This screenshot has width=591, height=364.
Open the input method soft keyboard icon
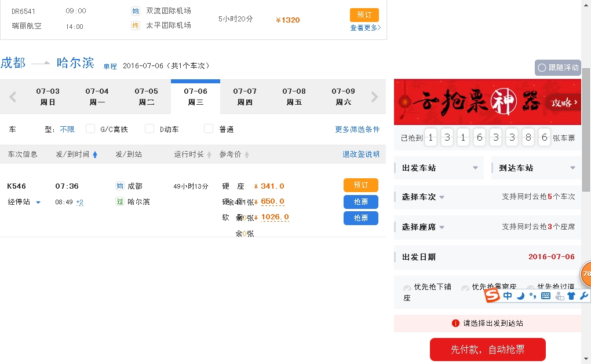tap(545, 296)
